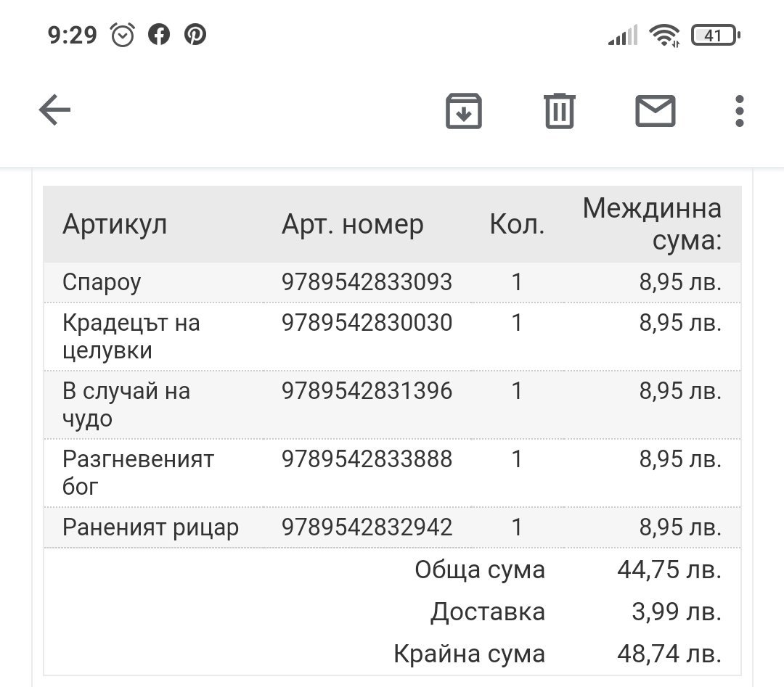Open the three-dot overflow menu
This screenshot has width=784, height=687.
[739, 111]
